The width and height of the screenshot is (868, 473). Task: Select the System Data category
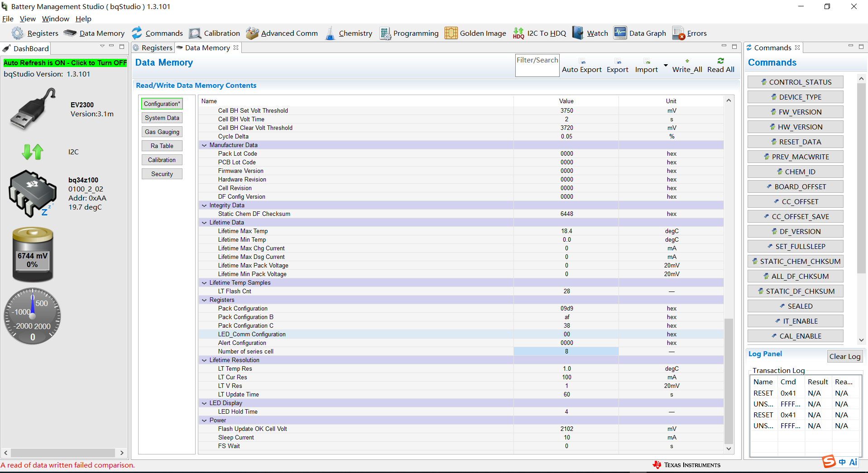[x=162, y=118]
